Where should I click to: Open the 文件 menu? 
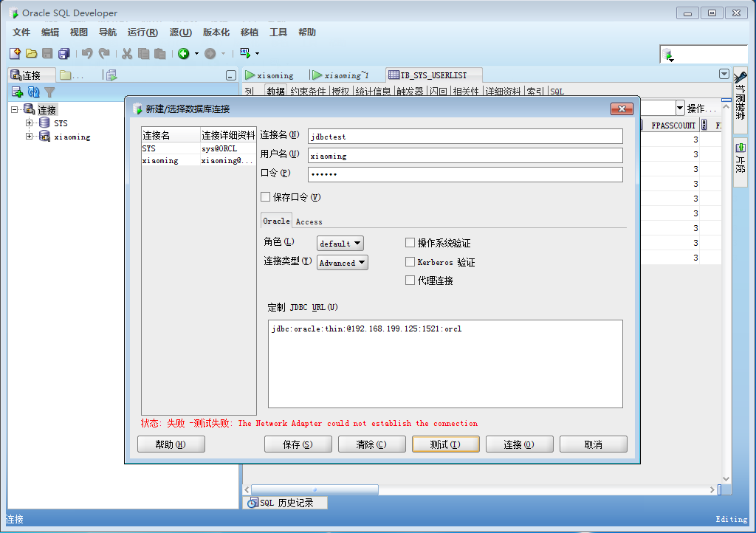click(x=21, y=32)
